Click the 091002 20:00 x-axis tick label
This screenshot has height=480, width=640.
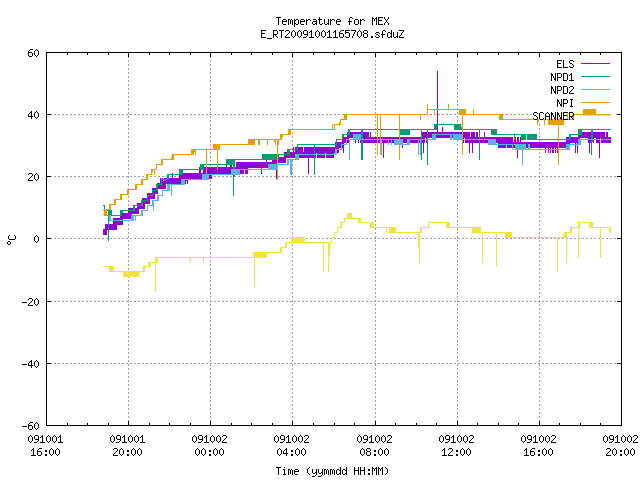620,446
